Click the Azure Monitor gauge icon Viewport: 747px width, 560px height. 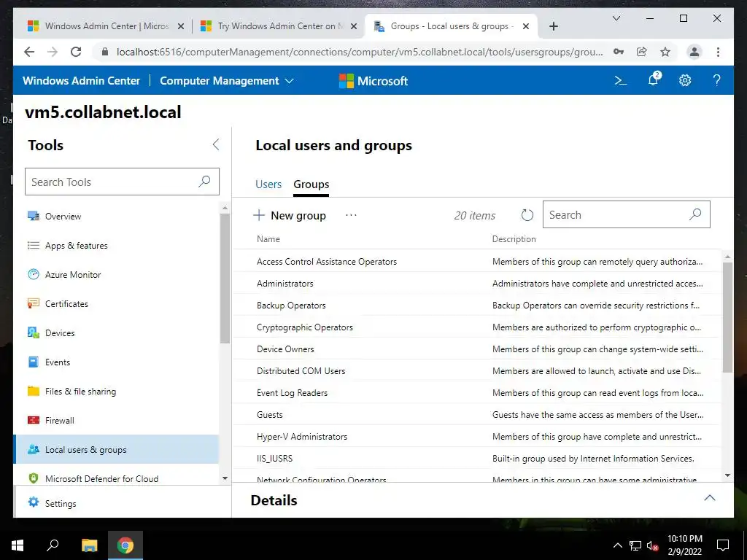point(34,274)
